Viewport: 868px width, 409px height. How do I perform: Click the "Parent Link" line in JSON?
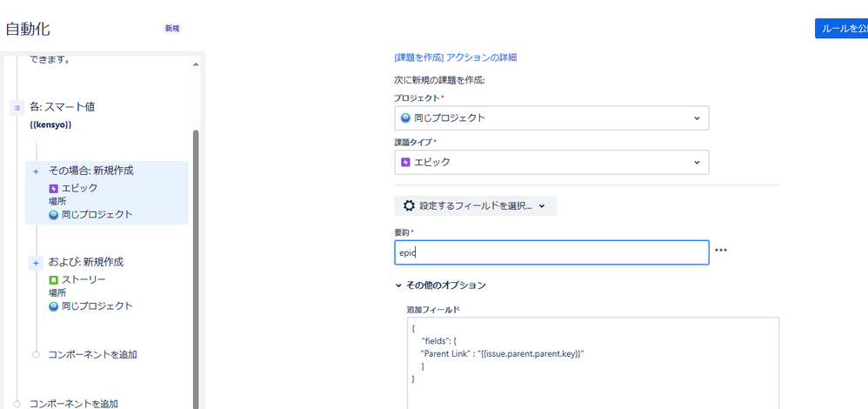tap(502, 354)
